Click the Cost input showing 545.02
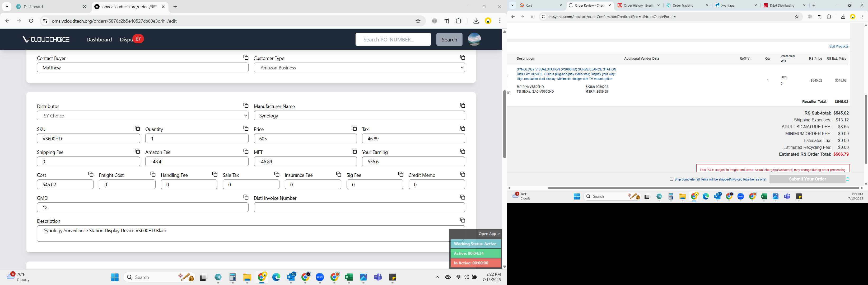868x285 pixels. click(65, 184)
